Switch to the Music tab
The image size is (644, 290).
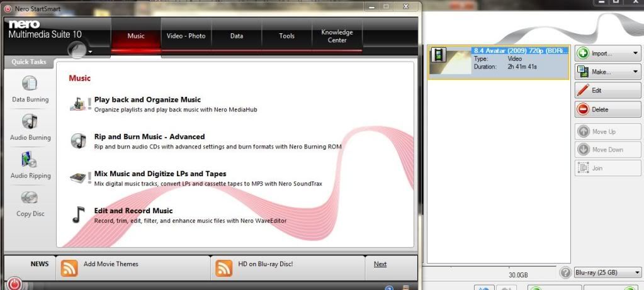tap(136, 36)
